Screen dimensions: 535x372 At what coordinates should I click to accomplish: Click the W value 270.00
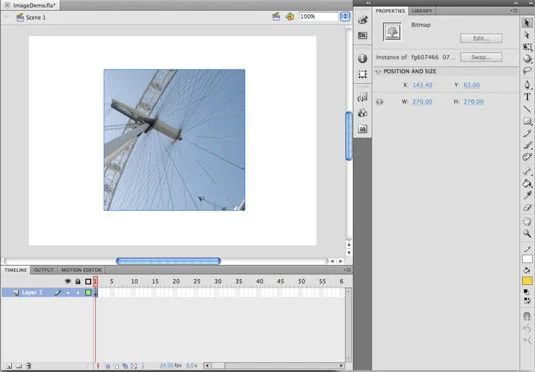tap(422, 102)
